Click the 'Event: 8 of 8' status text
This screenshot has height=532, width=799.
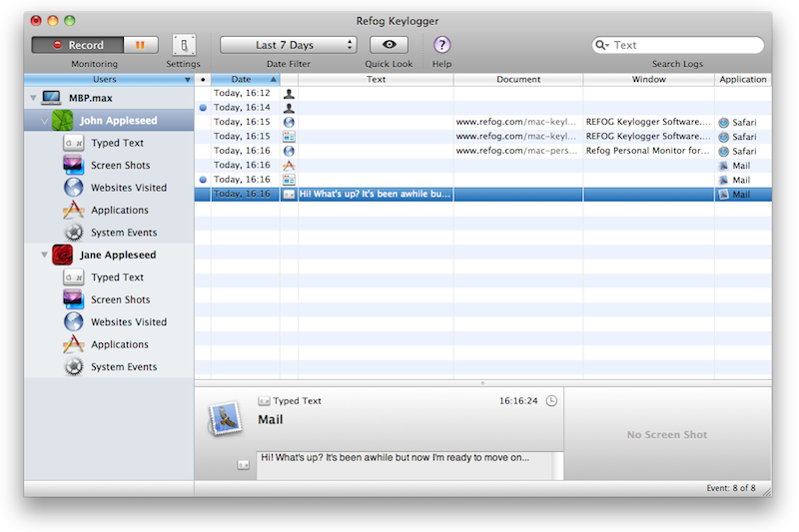pyautogui.click(x=731, y=488)
